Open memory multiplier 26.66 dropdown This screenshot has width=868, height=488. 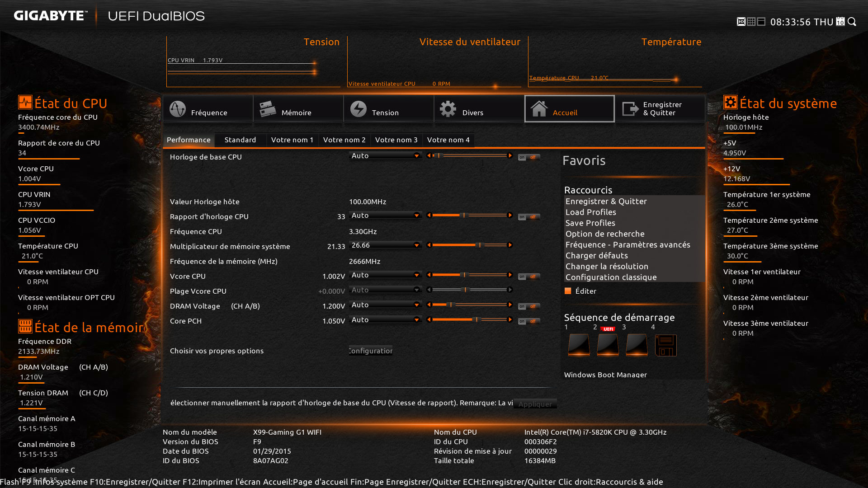pyautogui.click(x=386, y=245)
